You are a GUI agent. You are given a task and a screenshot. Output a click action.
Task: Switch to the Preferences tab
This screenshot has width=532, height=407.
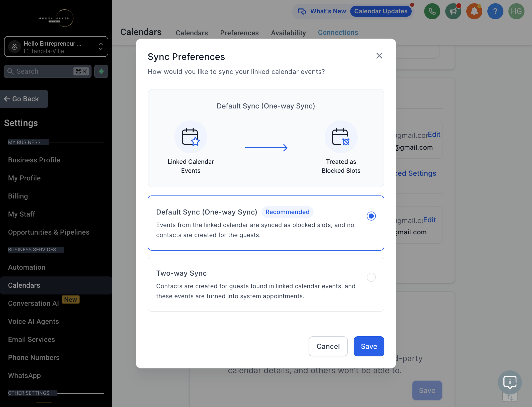pos(239,33)
